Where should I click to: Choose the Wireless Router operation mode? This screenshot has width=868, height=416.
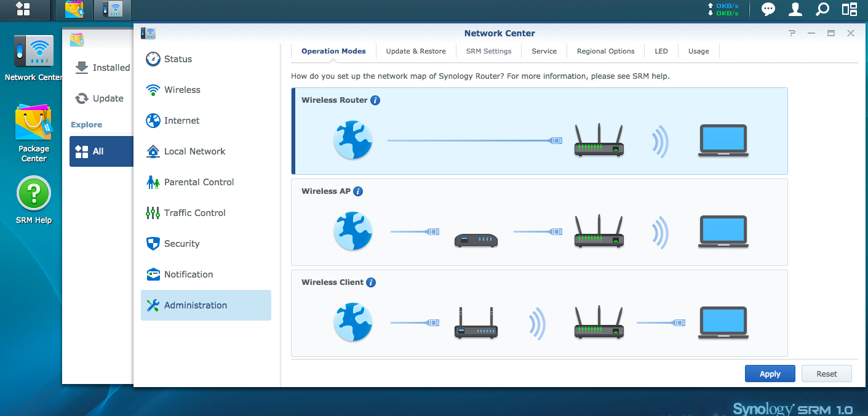pos(540,131)
